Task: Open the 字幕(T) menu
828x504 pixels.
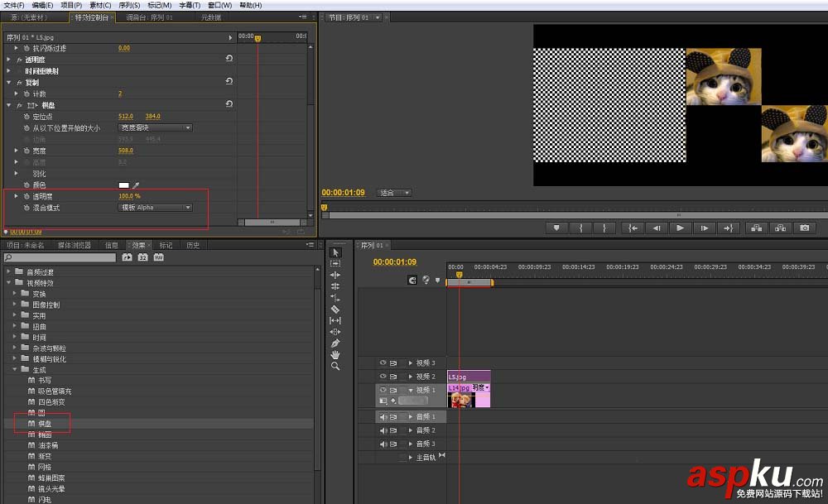Action: point(190,5)
